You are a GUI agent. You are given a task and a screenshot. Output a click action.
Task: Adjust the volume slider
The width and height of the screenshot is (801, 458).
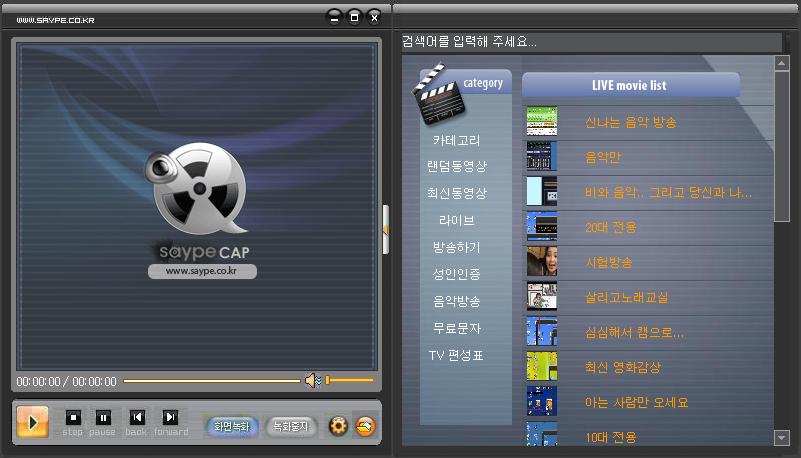[350, 380]
